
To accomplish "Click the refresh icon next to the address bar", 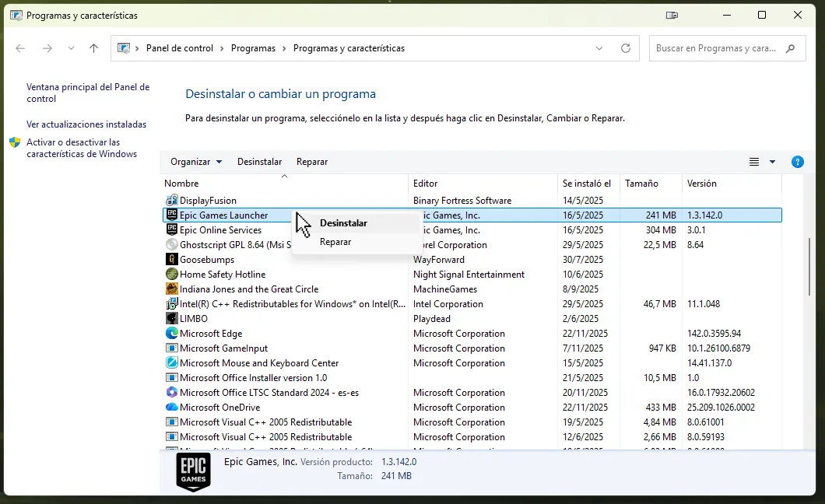I will [626, 47].
